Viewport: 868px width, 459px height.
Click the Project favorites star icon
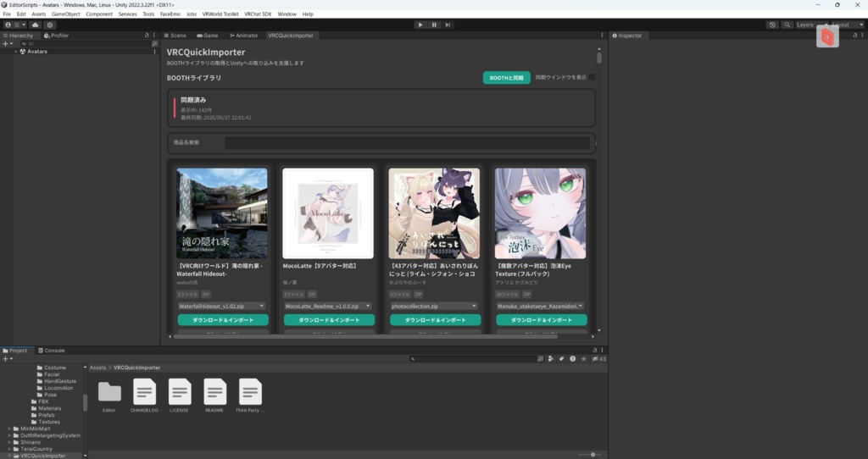coord(583,359)
